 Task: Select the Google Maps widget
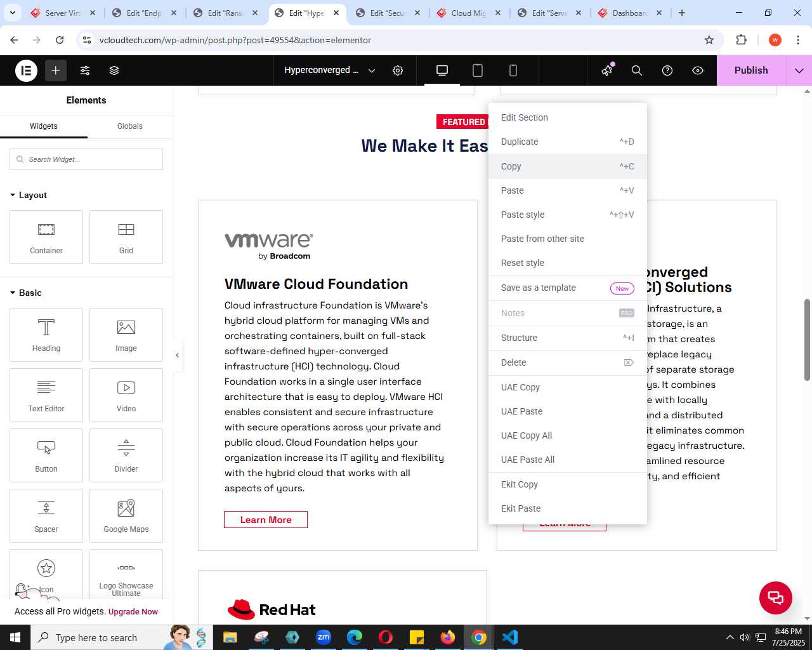[x=126, y=515]
